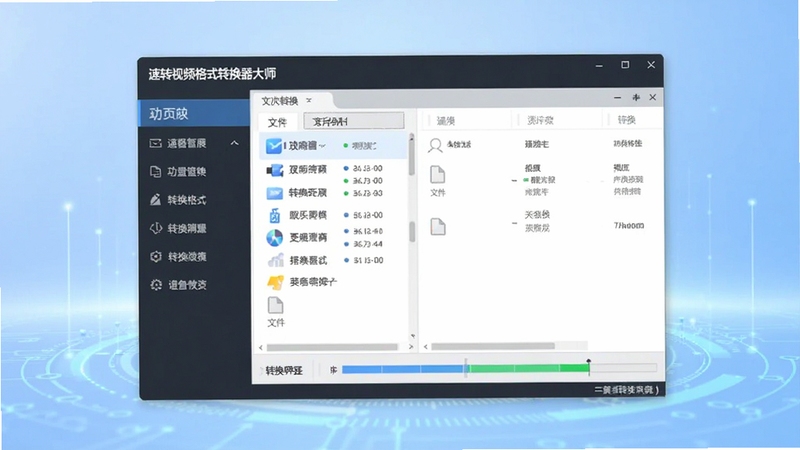Image resolution: width=800 pixels, height=450 pixels.
Task: Click the sidebar download-arrow icon
Action: click(156, 228)
